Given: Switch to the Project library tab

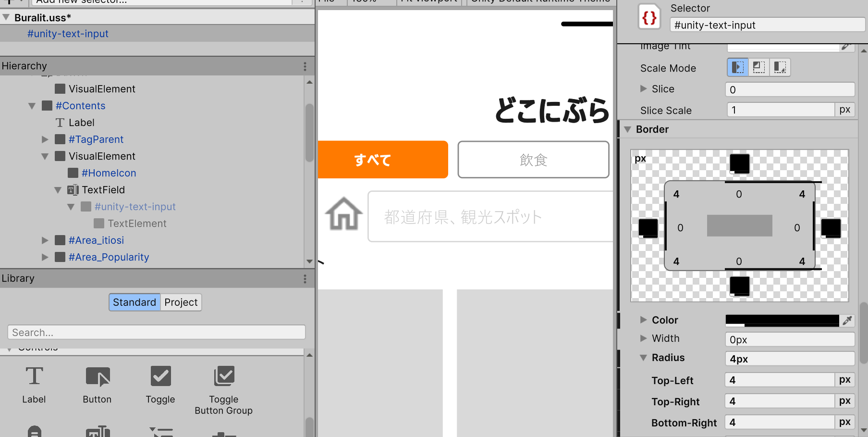Looking at the screenshot, I should point(181,302).
